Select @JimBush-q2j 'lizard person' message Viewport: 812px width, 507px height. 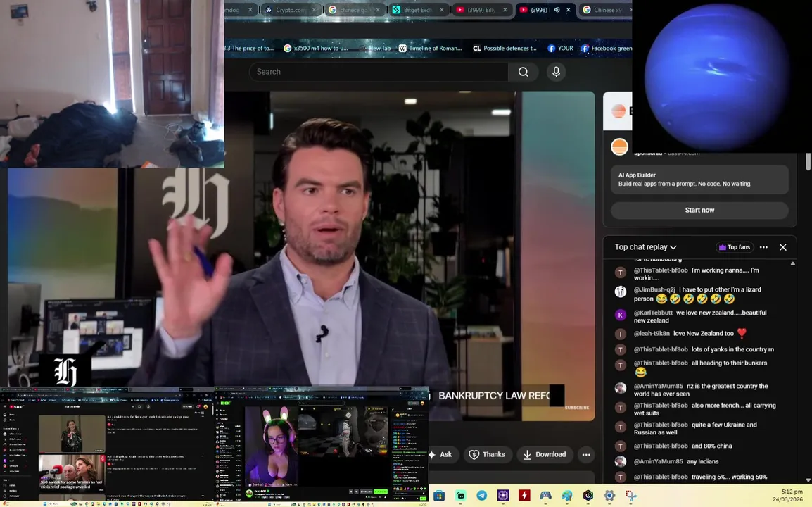tap(697, 294)
